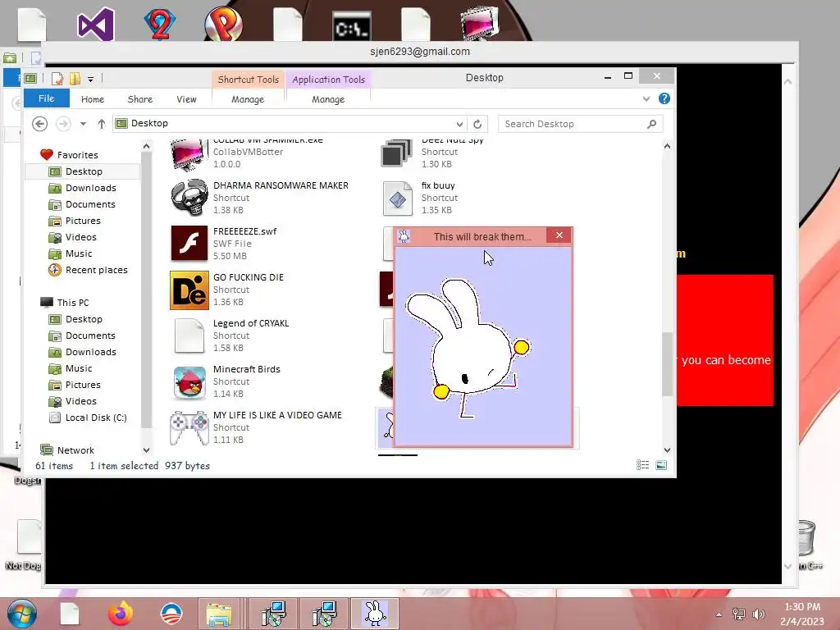Open File Explorer taskbar button

pos(220,614)
